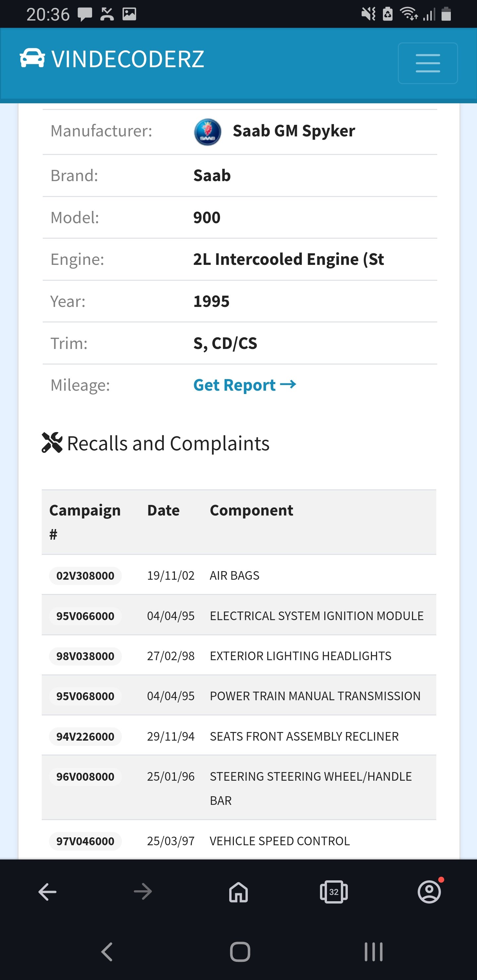477x980 pixels.
Task: Tap the Android recent apps button
Action: click(373, 952)
